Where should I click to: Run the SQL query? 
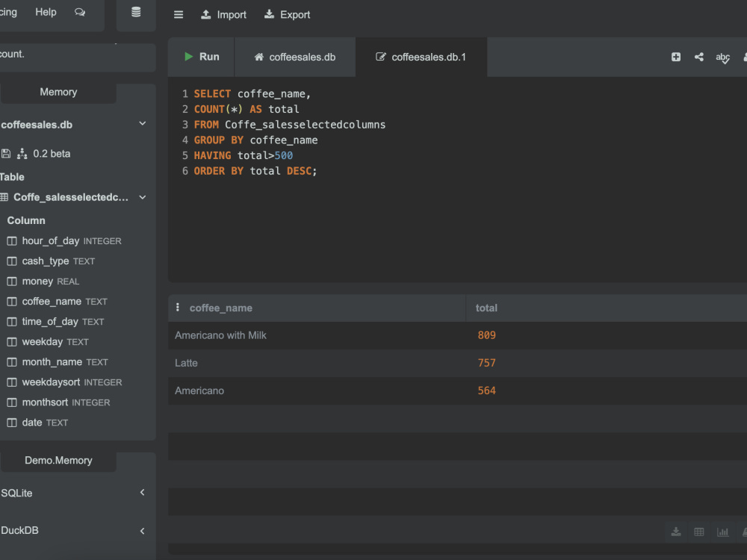pyautogui.click(x=202, y=57)
